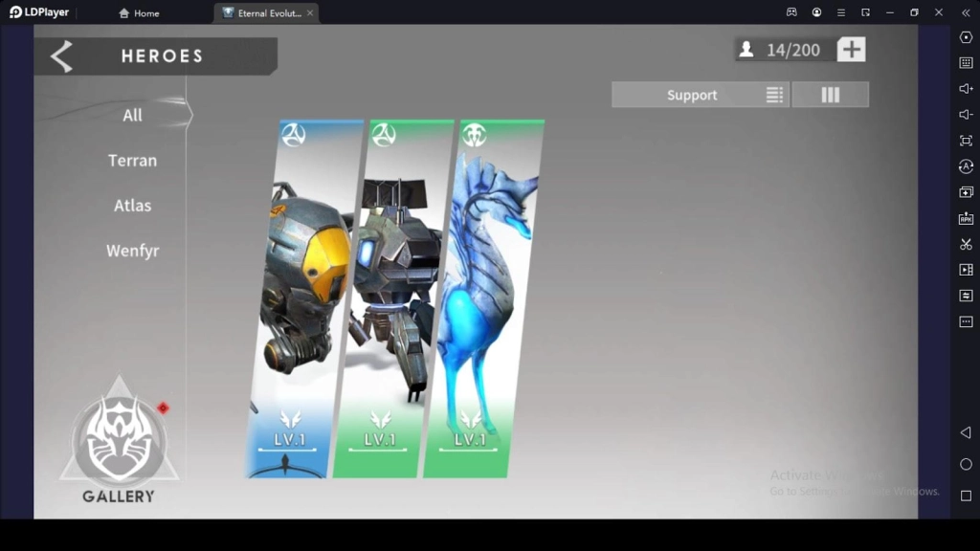This screenshot has height=551, width=980.
Task: Increase emulator volume
Action: pyautogui.click(x=966, y=89)
